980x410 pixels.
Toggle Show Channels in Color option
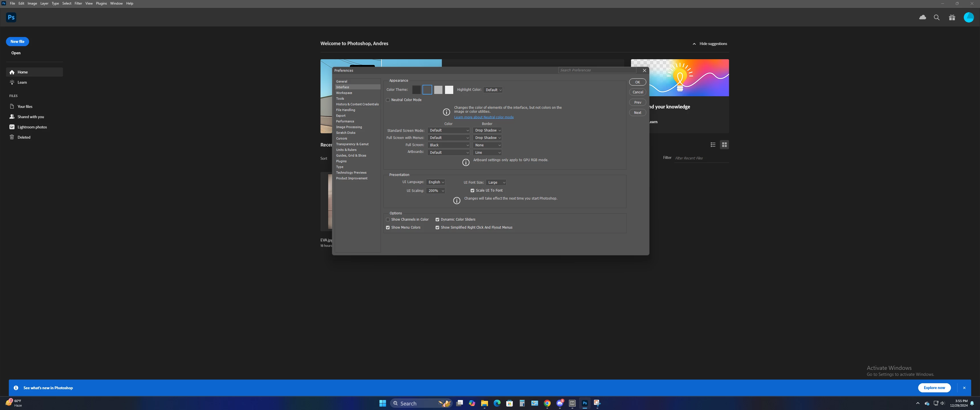pyautogui.click(x=388, y=220)
